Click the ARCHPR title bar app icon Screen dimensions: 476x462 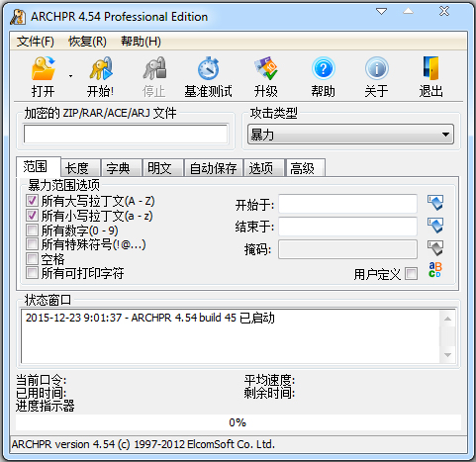(18, 17)
